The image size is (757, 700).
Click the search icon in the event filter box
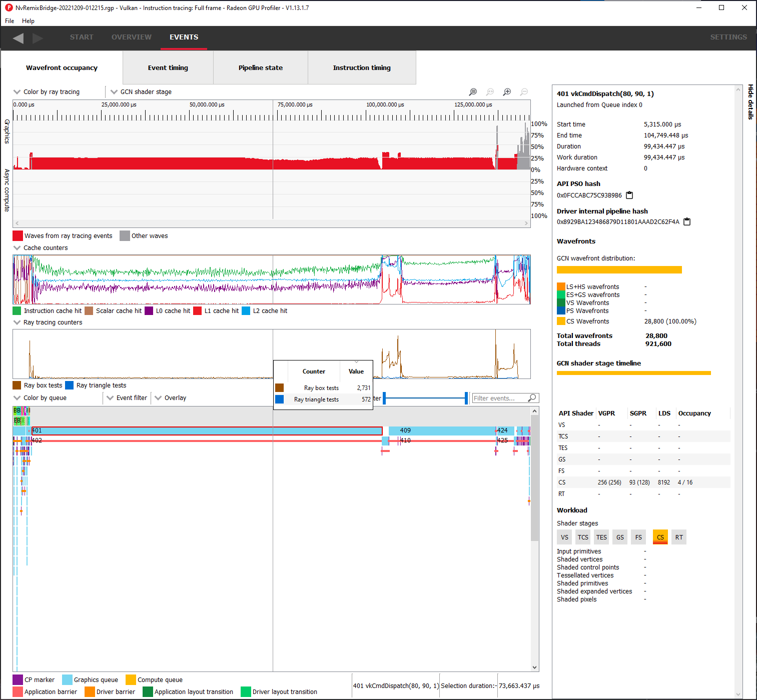coord(532,398)
